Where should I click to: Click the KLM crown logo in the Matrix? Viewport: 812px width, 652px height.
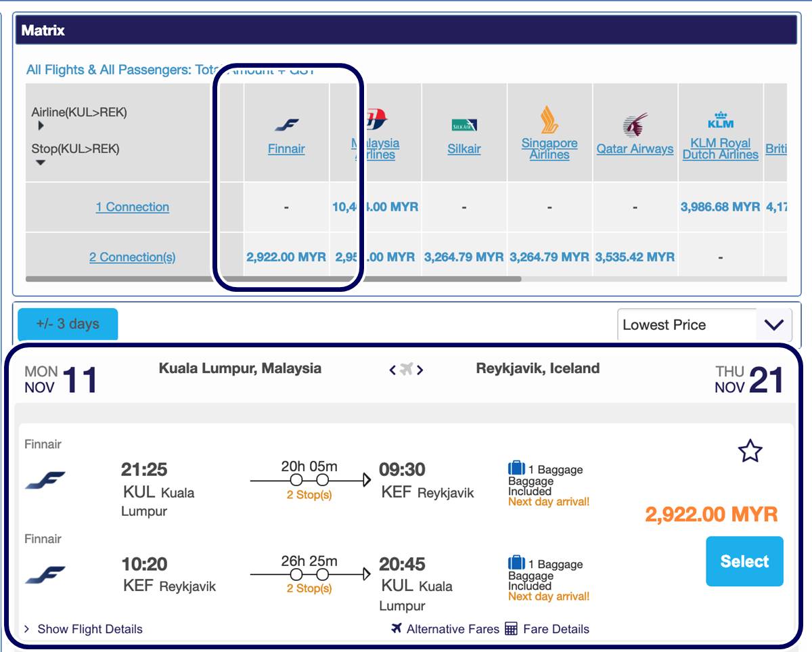pyautogui.click(x=721, y=120)
